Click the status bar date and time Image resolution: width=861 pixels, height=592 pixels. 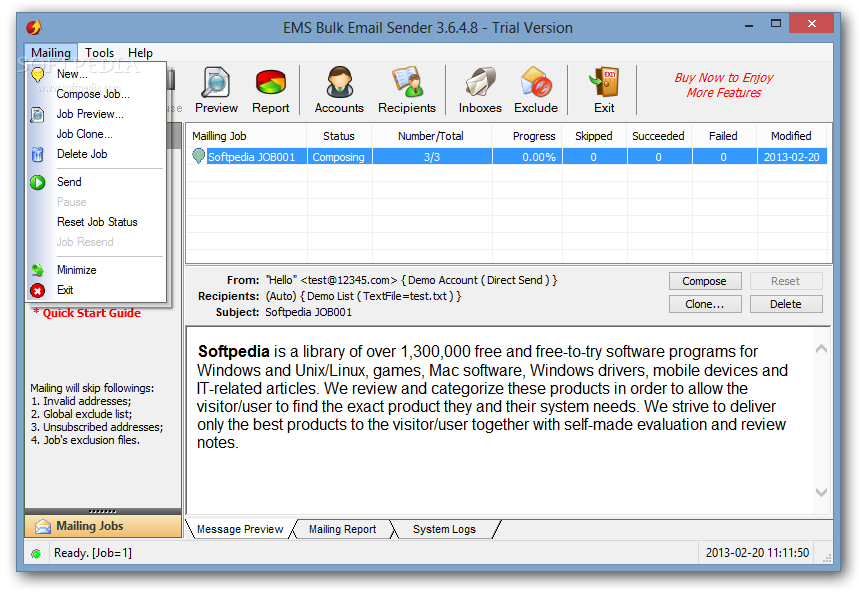point(757,553)
